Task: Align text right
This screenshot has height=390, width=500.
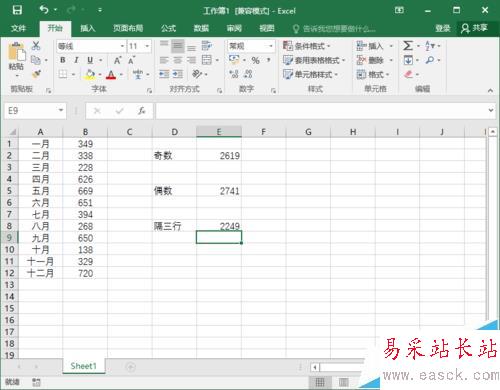Action: (191, 60)
